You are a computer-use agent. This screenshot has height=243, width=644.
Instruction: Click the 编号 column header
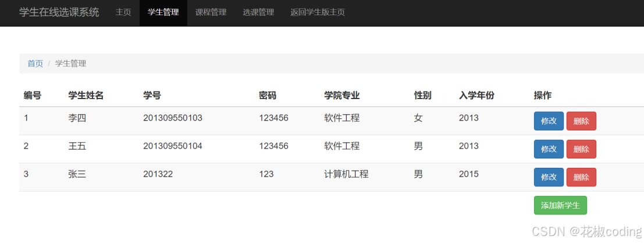(33, 96)
